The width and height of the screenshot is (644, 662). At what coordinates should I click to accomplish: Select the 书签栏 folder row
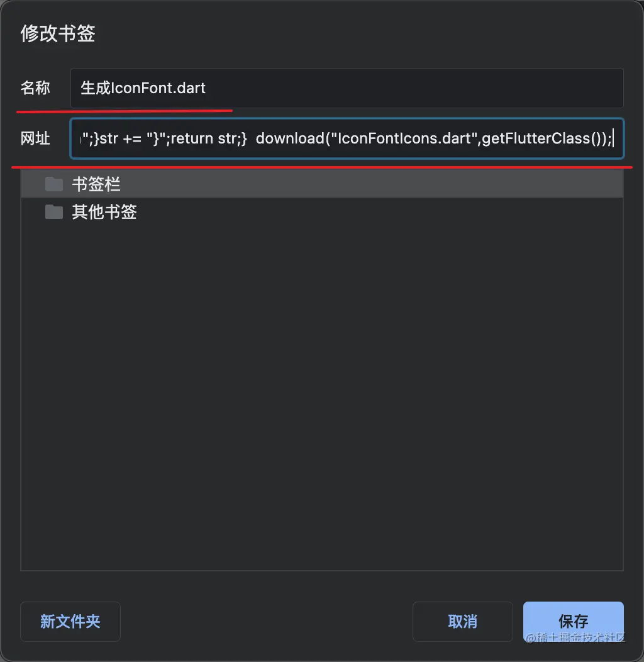322,184
